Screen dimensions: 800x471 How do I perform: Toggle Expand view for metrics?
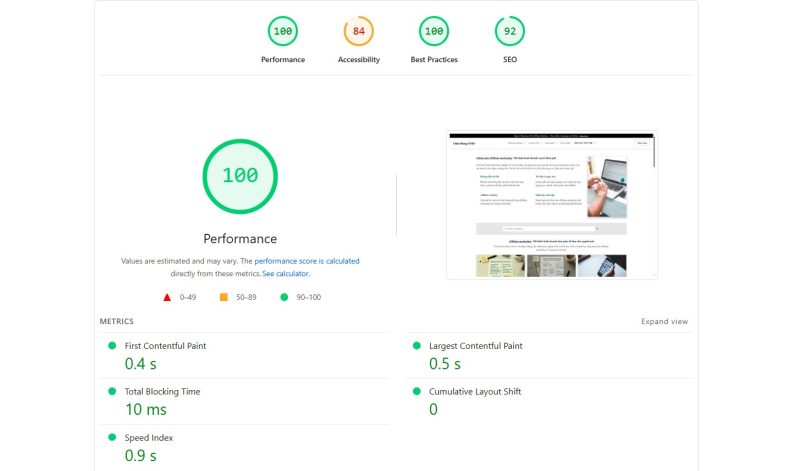[664, 321]
